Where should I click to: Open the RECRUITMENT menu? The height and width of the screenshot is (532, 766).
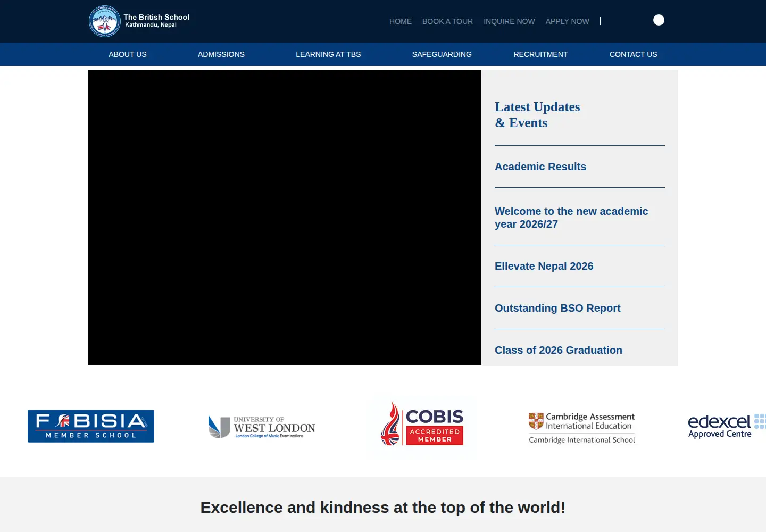[x=540, y=54]
